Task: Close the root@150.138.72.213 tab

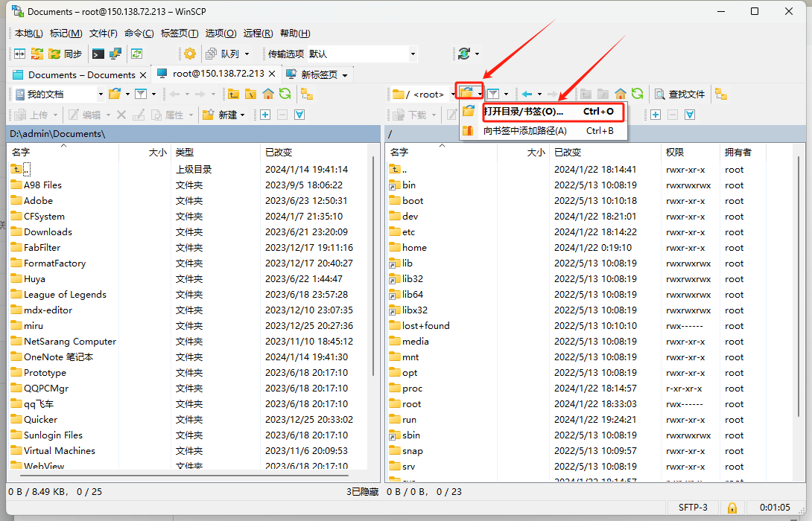Action: [x=273, y=74]
